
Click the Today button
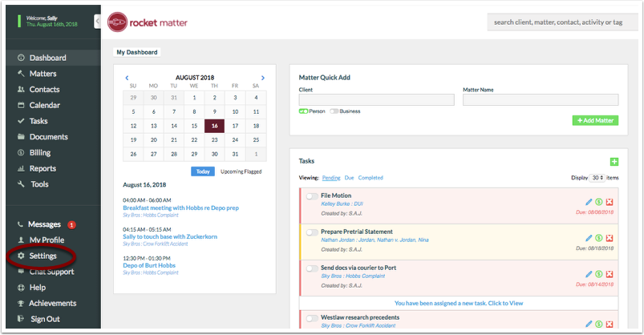coord(203,172)
